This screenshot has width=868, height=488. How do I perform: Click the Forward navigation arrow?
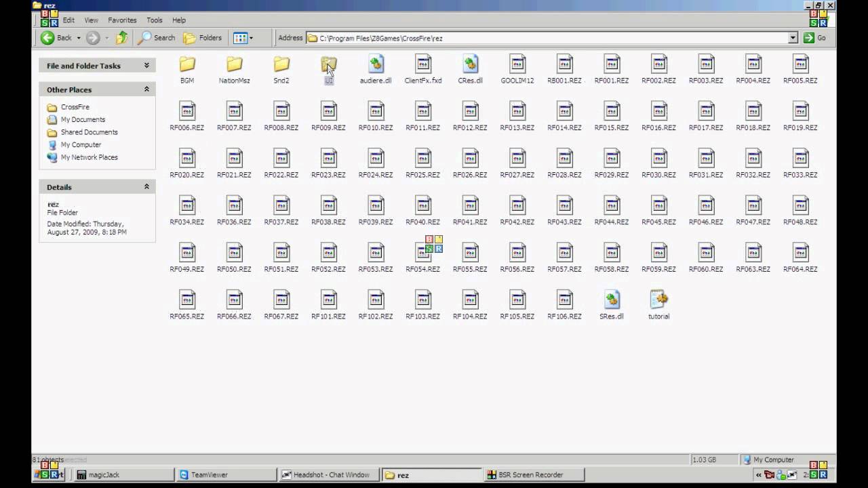tap(93, 38)
